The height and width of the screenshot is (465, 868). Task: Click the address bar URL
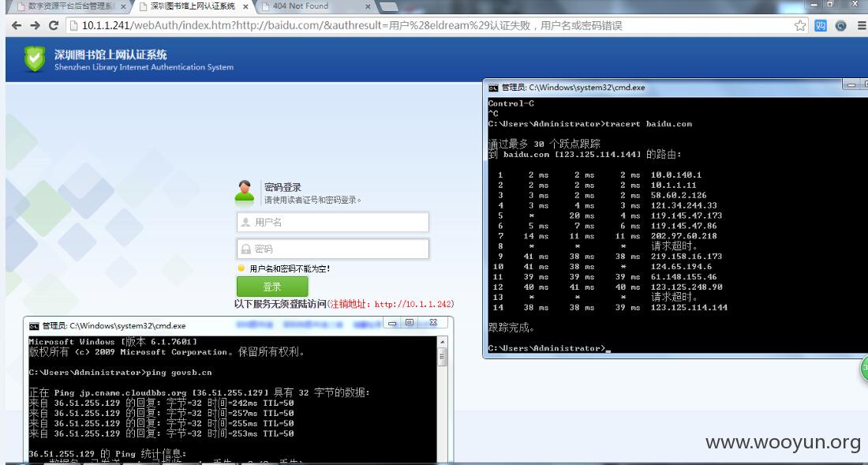(352, 25)
